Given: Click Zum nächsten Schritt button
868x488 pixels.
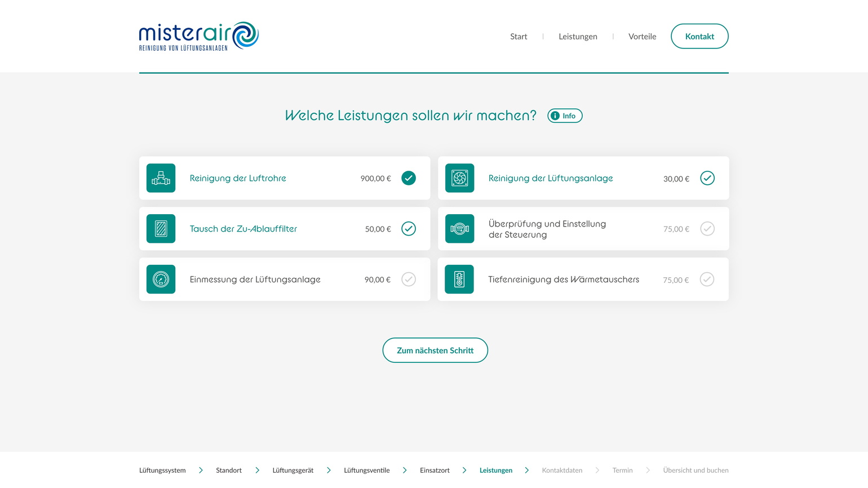Looking at the screenshot, I should 435,351.
